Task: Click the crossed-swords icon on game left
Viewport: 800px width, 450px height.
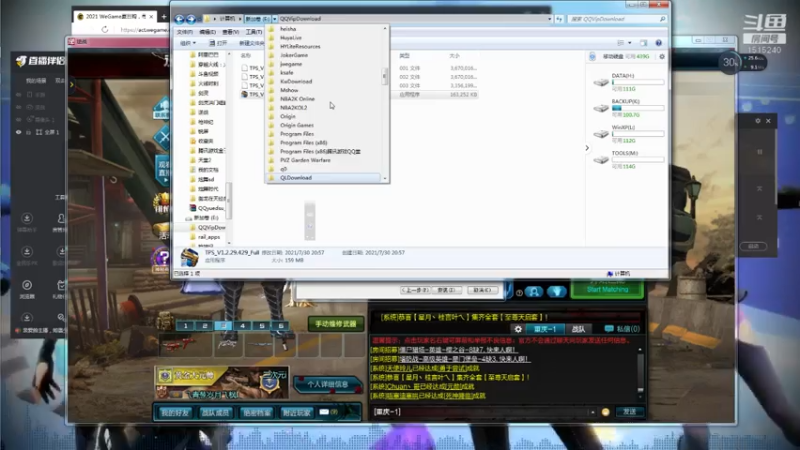Action: pos(163,137)
